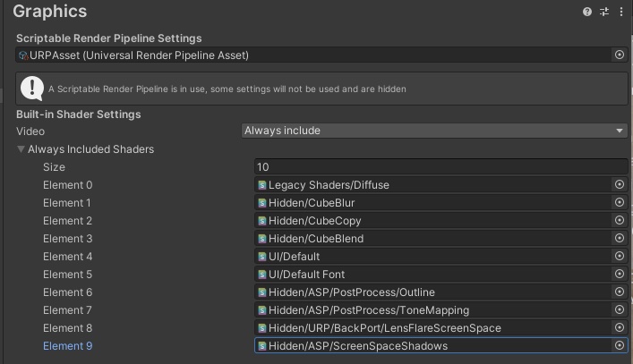Open the Graphics help documentation icon

click(x=587, y=12)
